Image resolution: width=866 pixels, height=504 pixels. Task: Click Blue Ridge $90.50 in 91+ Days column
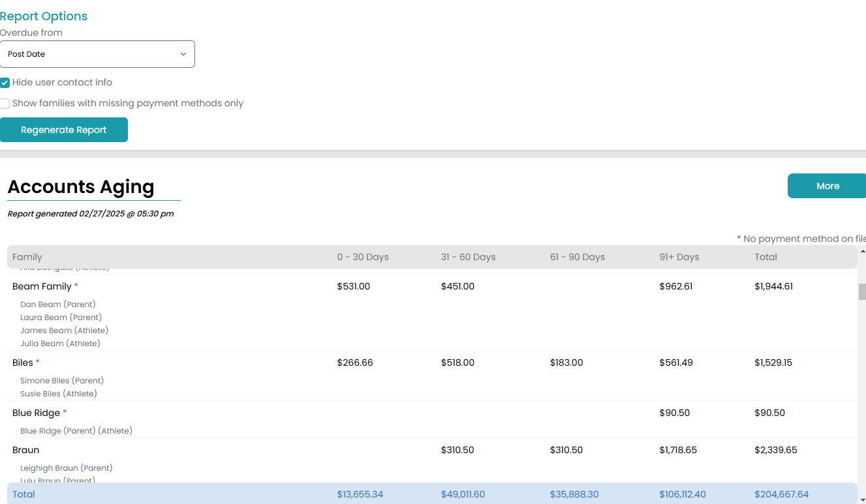click(x=674, y=413)
